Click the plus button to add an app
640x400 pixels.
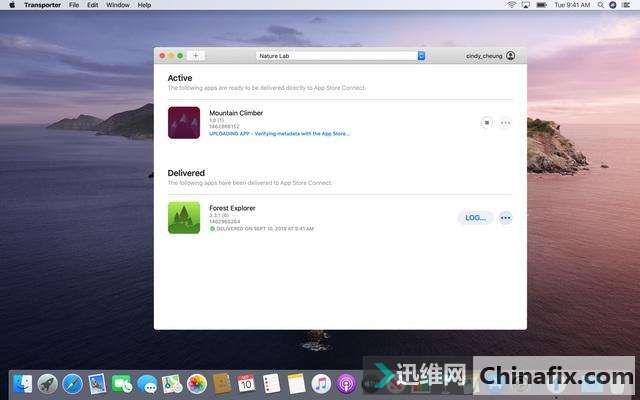(196, 56)
